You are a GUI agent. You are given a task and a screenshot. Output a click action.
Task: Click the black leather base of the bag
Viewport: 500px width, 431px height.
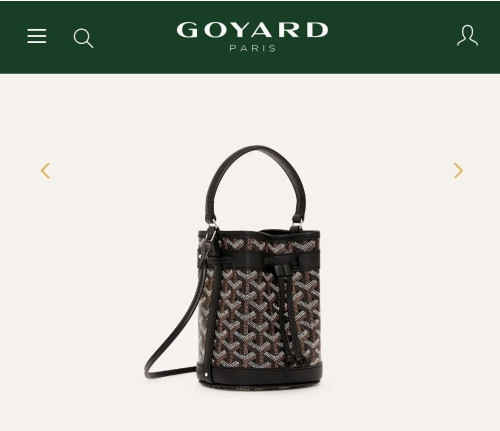point(260,375)
